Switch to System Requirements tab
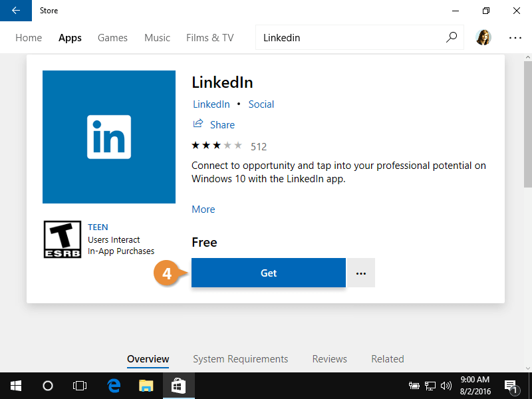 tap(241, 359)
